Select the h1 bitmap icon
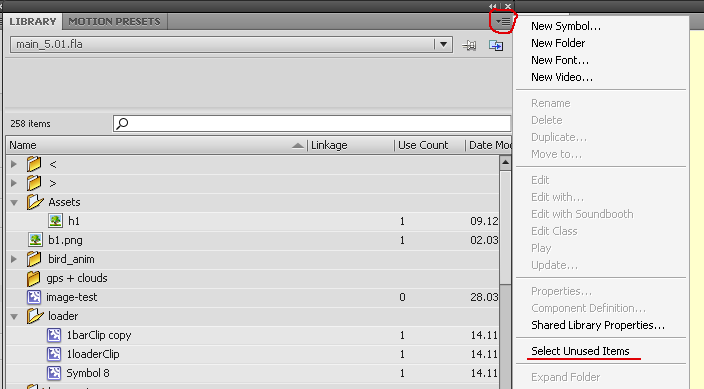 click(x=56, y=221)
